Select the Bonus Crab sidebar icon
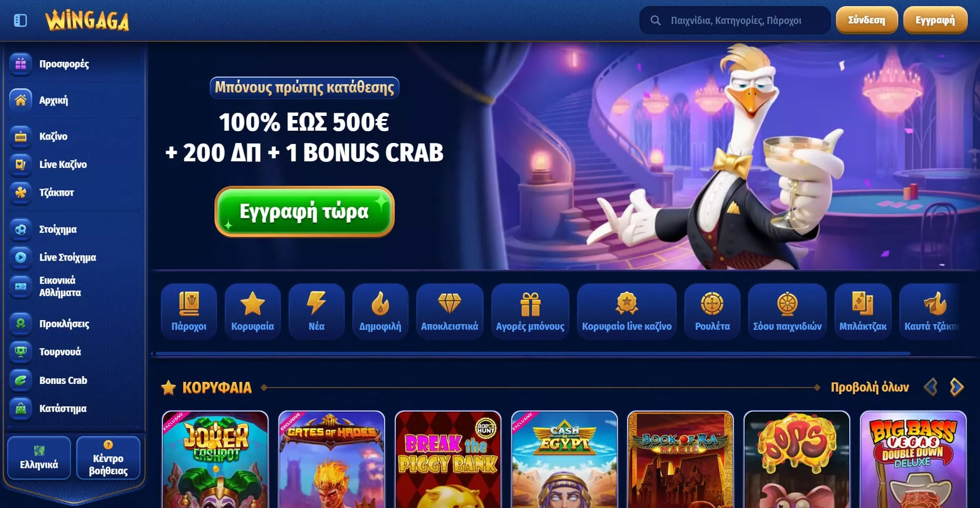980x508 pixels. (20, 380)
